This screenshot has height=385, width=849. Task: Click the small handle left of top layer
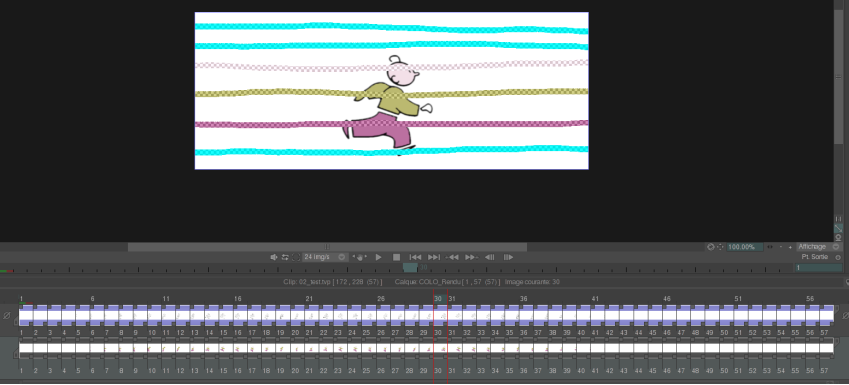tap(16, 322)
